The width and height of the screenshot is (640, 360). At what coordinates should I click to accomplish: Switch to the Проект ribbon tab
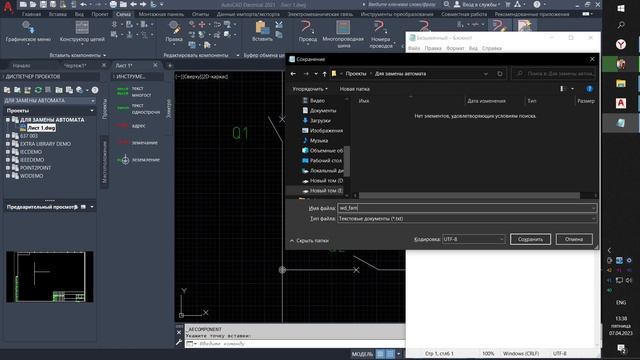pyautogui.click(x=100, y=14)
